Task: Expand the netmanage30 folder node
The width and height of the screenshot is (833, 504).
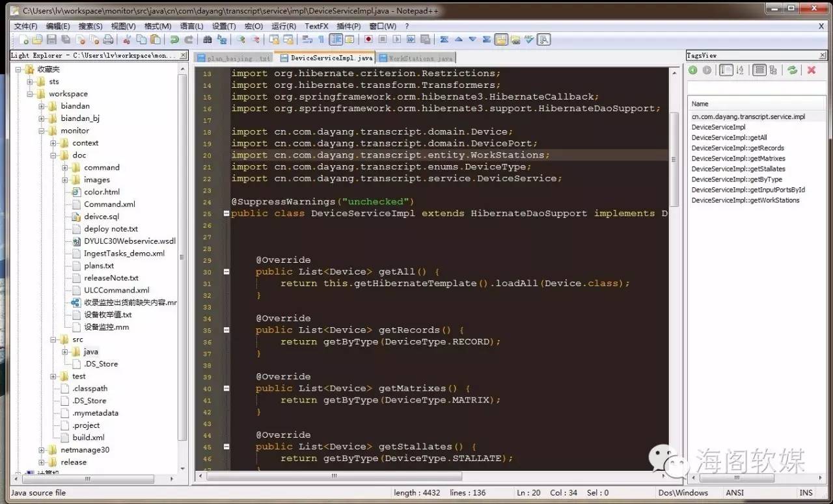Action: pos(42,450)
